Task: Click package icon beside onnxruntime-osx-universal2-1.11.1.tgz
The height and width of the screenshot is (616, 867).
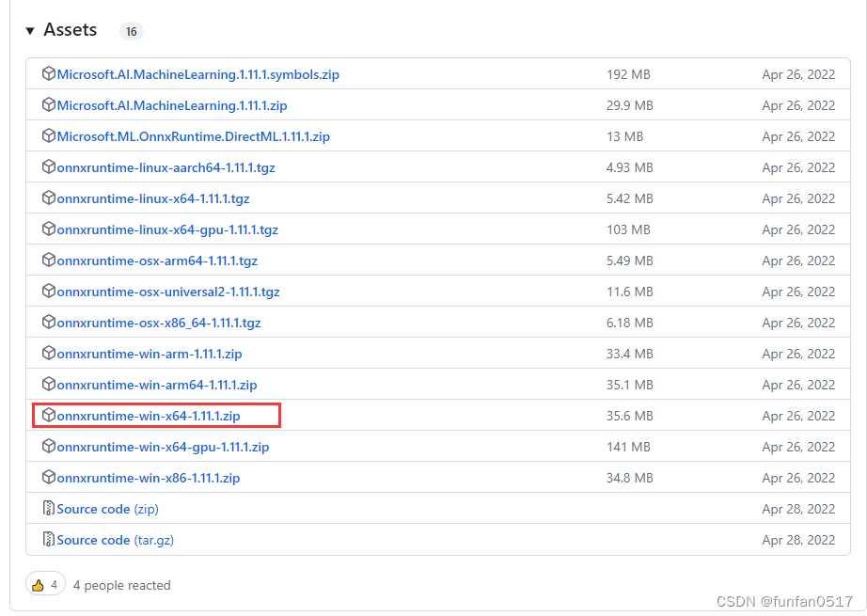Action: (x=49, y=291)
